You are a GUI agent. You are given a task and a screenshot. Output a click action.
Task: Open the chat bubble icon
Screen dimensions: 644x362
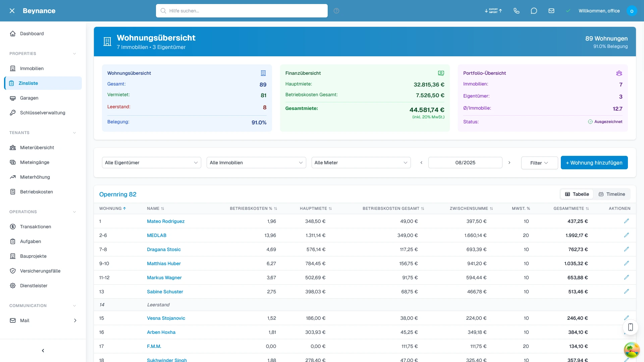click(534, 11)
